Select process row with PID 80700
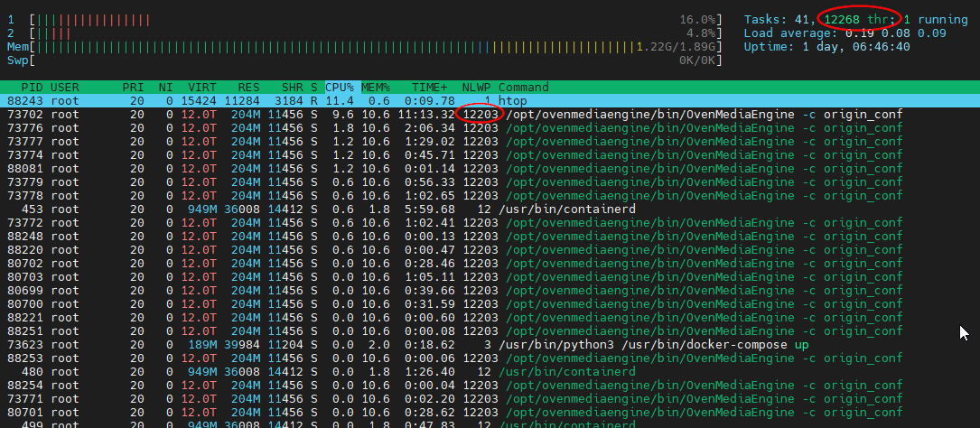980x428 pixels. 490,303
